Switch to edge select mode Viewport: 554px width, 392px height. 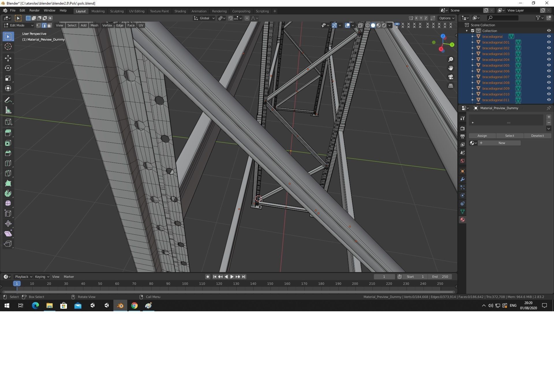click(x=44, y=25)
